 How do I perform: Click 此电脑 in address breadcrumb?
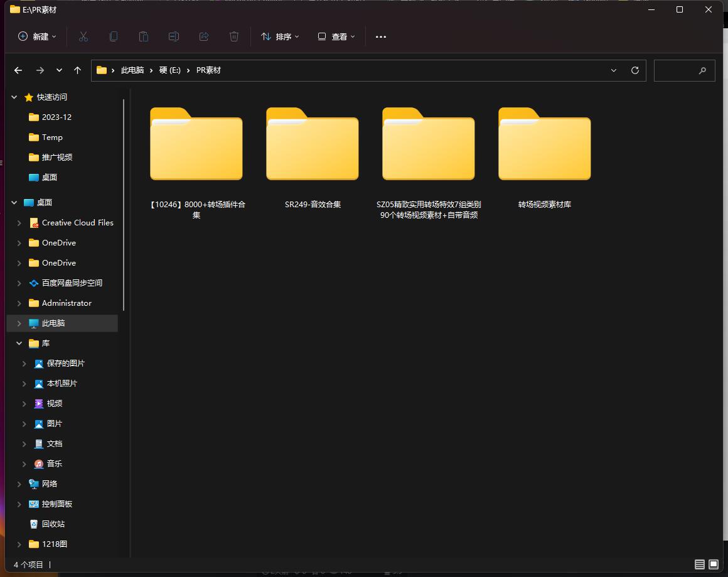pos(132,70)
